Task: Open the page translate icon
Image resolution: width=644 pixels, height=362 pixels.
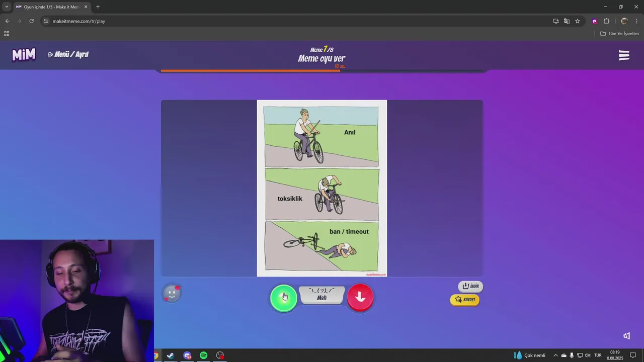Action: click(x=567, y=21)
